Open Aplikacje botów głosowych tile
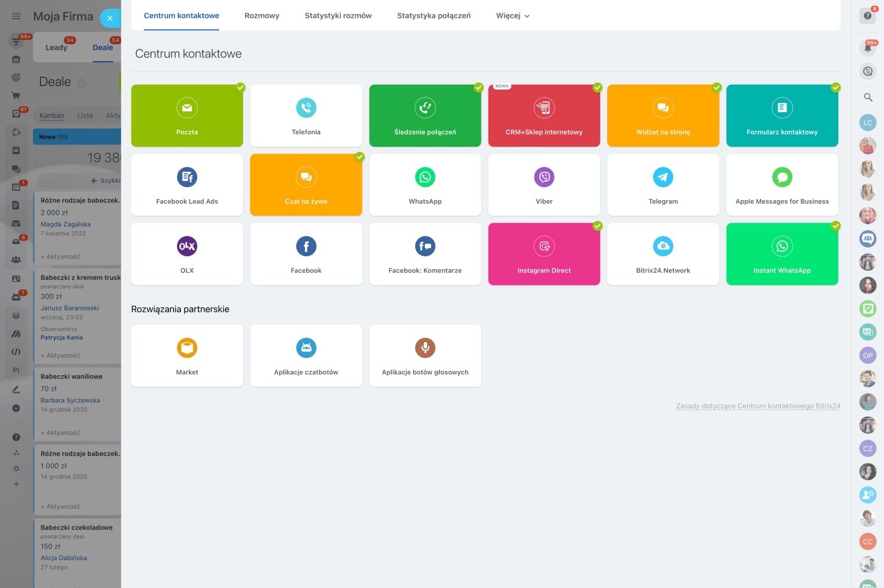This screenshot has width=884, height=588. 425,355
